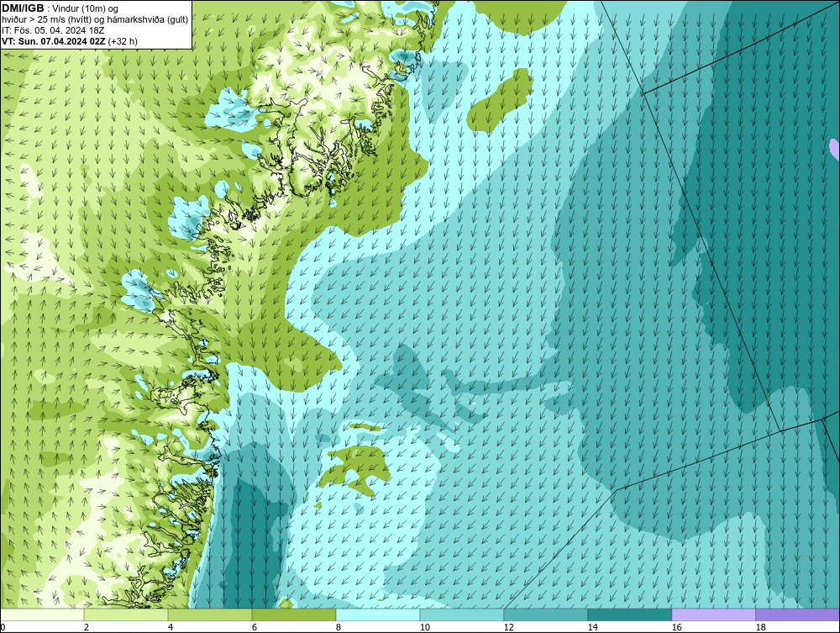Click the 12–14 m/s teal legend swatch
840x633 pixels.
pyautogui.click(x=546, y=615)
